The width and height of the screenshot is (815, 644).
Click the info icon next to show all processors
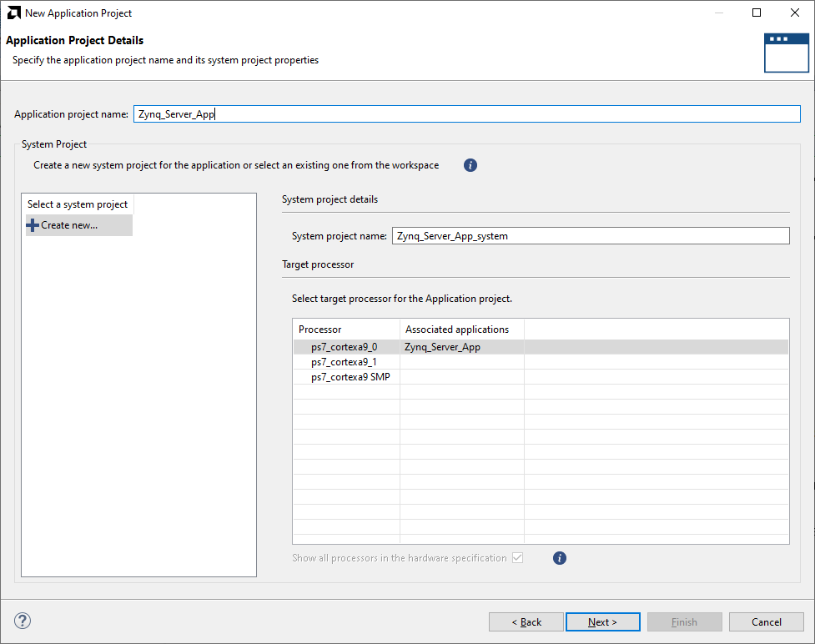click(559, 558)
